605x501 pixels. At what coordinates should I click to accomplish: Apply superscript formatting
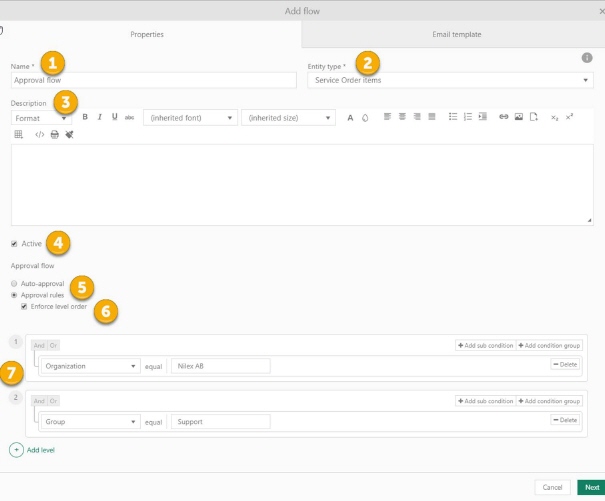[569, 117]
